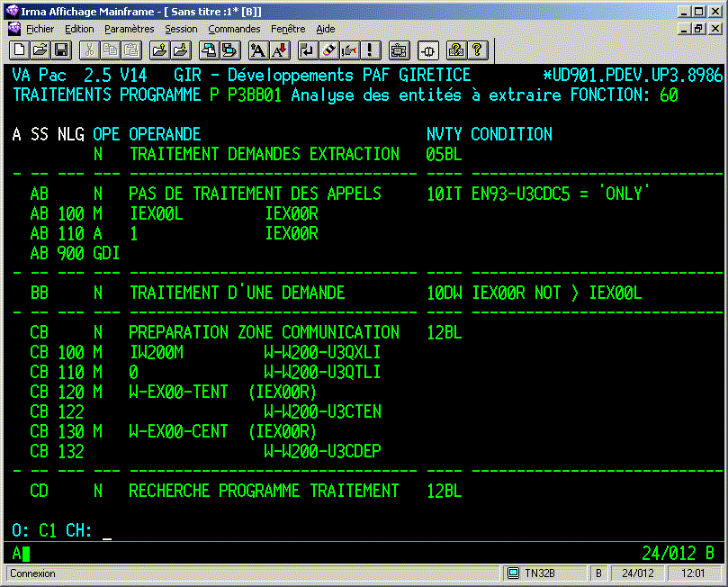Open the Fenêtre menu
Viewport: 728px width, 587px height.
point(288,29)
